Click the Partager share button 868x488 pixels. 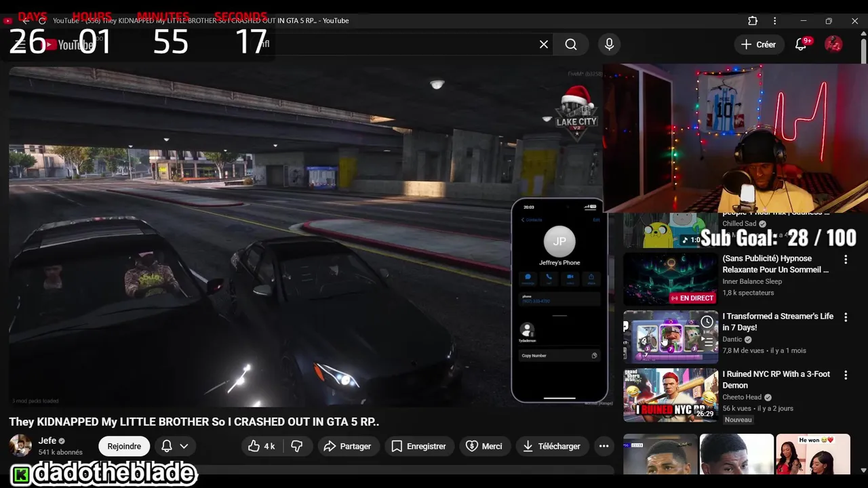tap(348, 446)
